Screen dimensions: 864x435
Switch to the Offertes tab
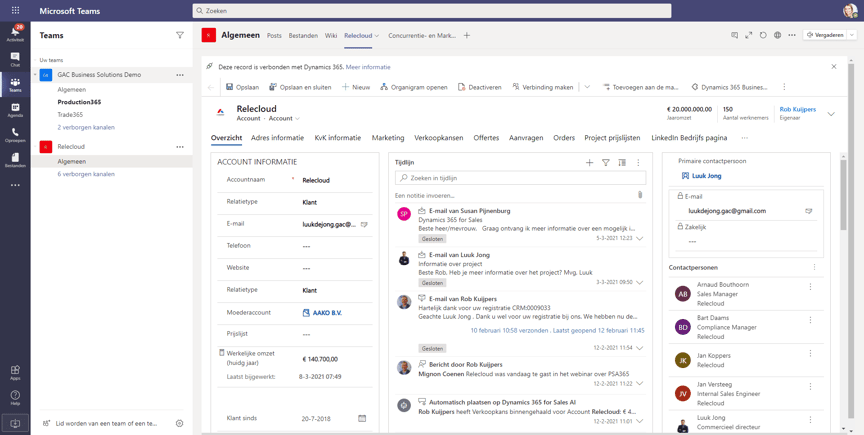487,138
